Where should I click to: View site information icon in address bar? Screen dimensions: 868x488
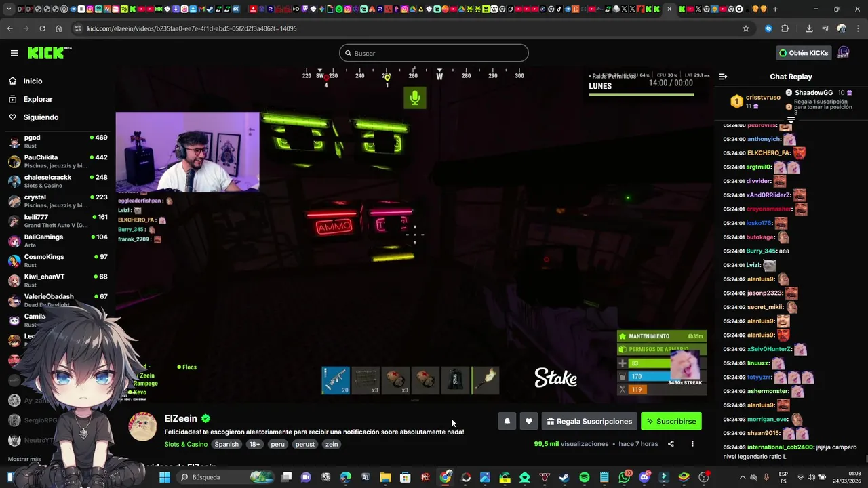78,28
